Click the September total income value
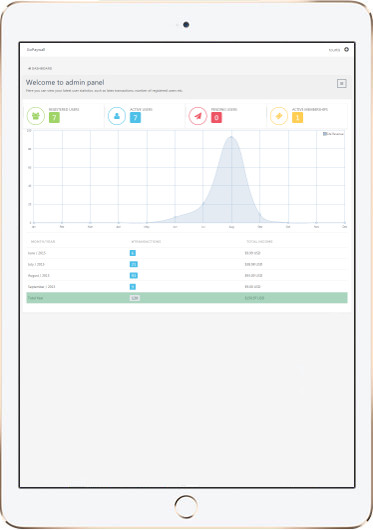The image size is (373, 530). (252, 287)
